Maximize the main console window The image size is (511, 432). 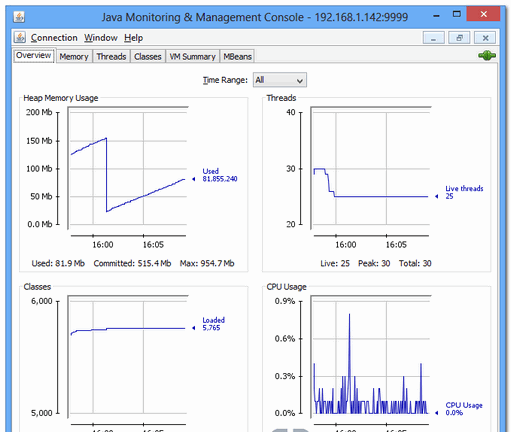pos(457,14)
